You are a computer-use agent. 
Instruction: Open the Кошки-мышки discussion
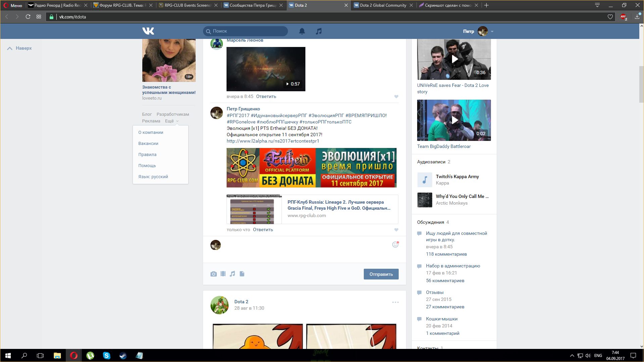[x=442, y=319]
